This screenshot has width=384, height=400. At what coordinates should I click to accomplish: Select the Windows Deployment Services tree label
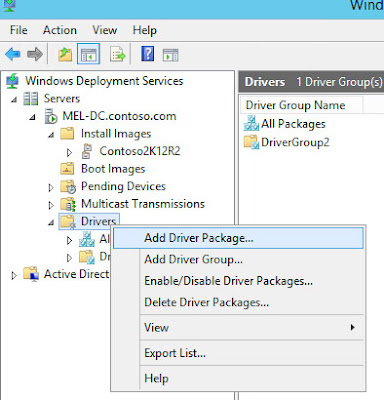pyautogui.click(x=104, y=81)
